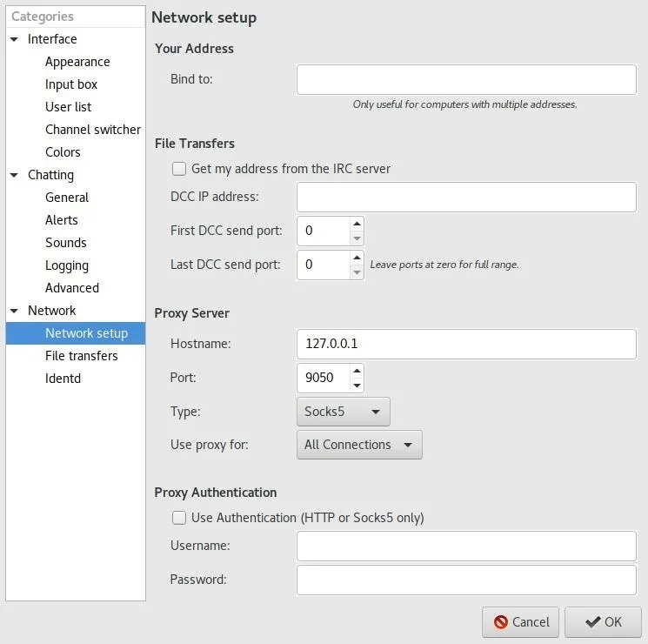Image resolution: width=648 pixels, height=644 pixels.
Task: Select Colors in the Interface section
Action: point(63,152)
